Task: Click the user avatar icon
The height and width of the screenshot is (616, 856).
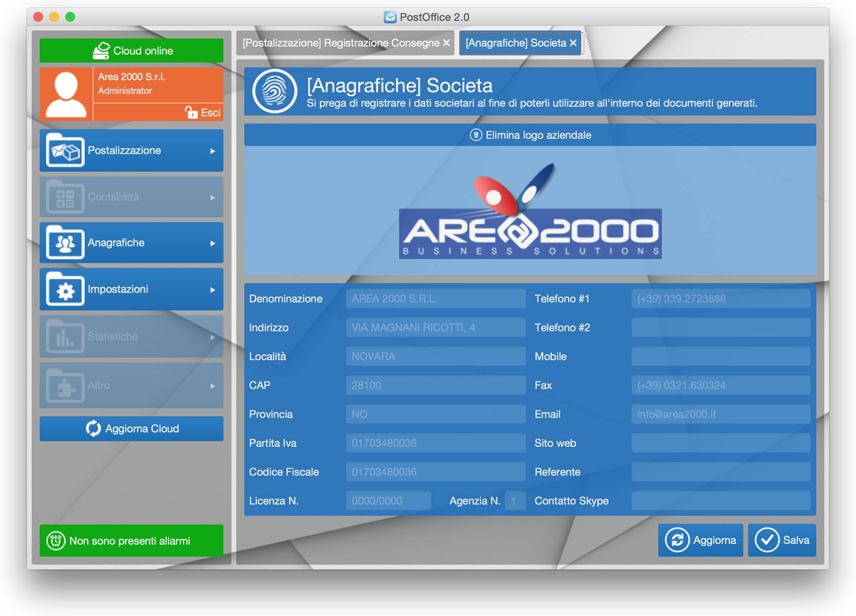Action: 66,94
